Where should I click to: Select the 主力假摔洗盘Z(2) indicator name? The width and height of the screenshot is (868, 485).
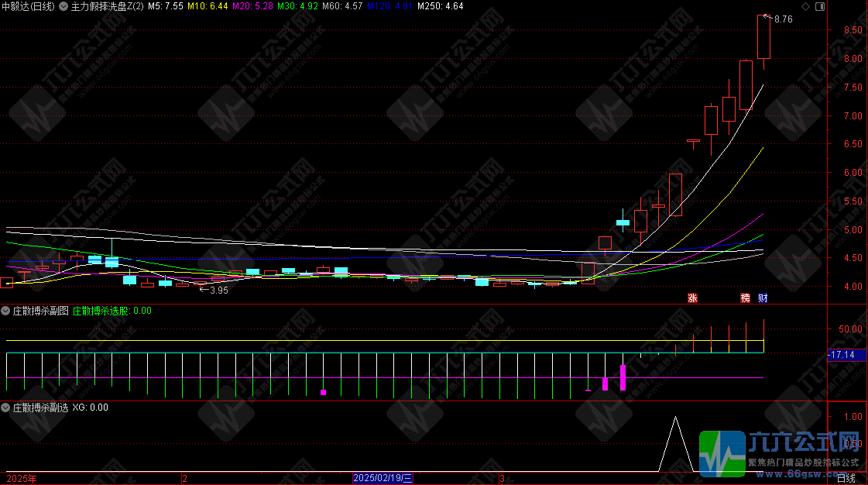(108, 6)
